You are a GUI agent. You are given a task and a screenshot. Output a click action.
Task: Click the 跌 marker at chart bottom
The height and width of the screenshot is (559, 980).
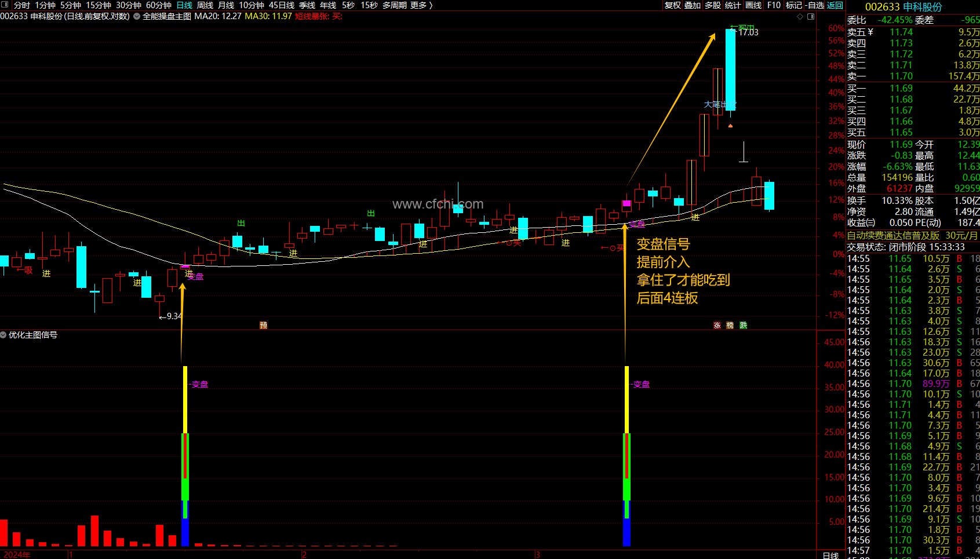click(x=744, y=326)
